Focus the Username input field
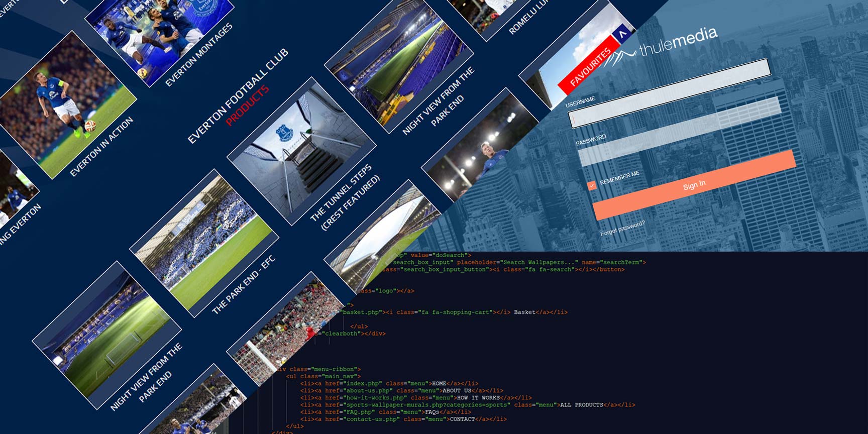The image size is (868, 434). pos(670,93)
